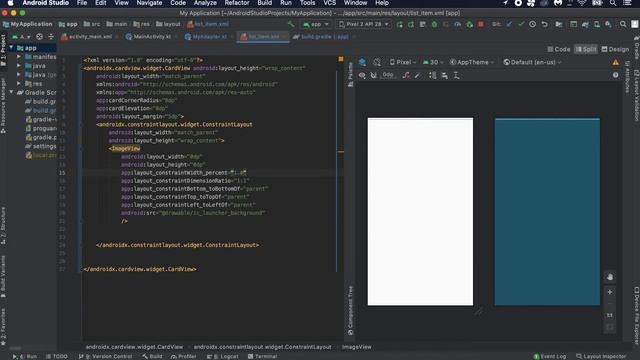
Task: Click the Git update project checkmark icon
Action: pos(509,24)
